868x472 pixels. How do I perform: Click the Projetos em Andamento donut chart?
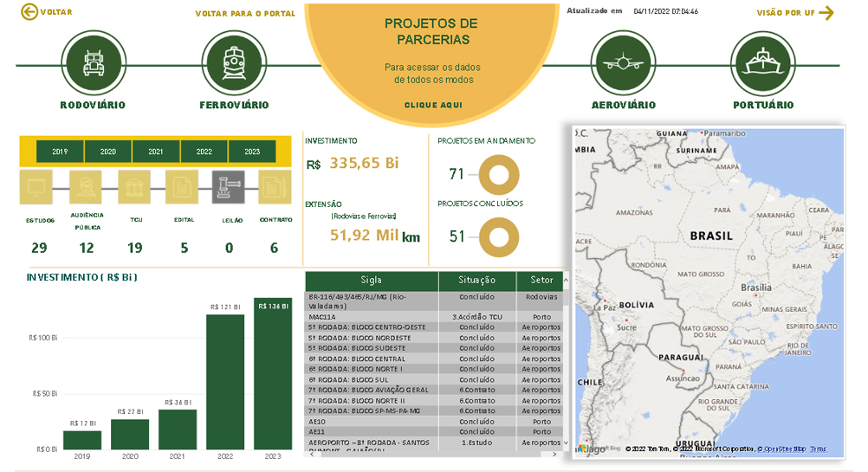499,175
